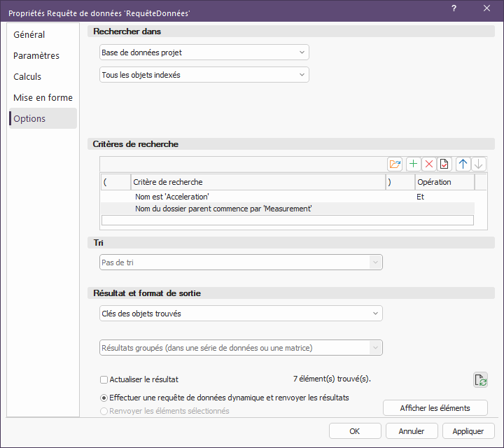Switch to the Général tab
Viewport: 504px width, 448px height.
pyautogui.click(x=29, y=35)
